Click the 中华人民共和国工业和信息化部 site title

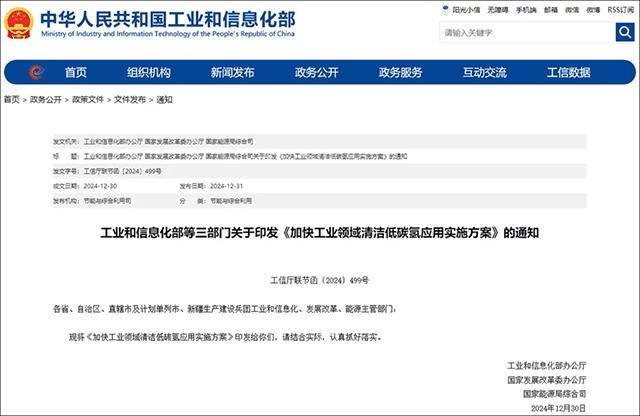click(168, 19)
